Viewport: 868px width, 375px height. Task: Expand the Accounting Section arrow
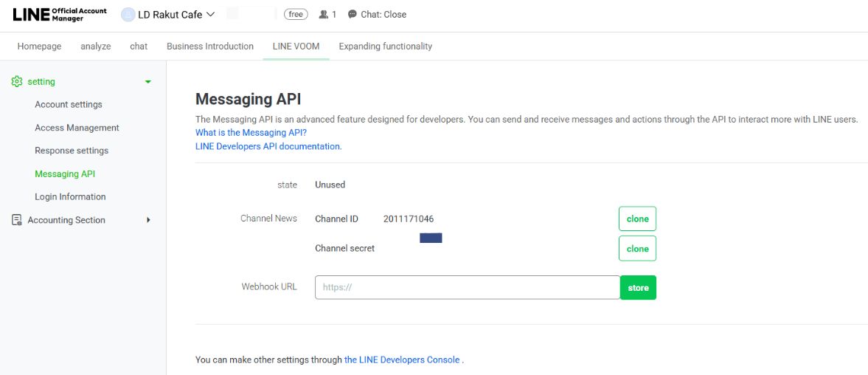coord(148,220)
